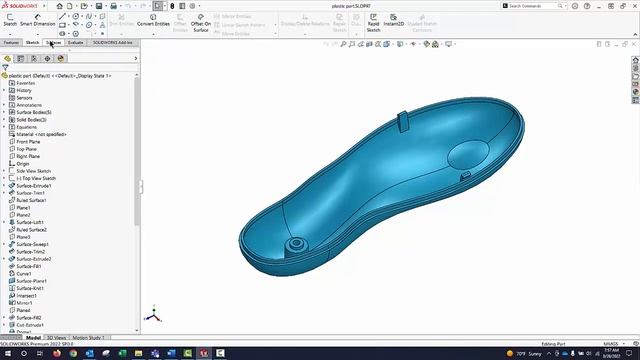This screenshot has width=640, height=360.
Task: Toggle the Instant2D button
Action: coord(393,20)
